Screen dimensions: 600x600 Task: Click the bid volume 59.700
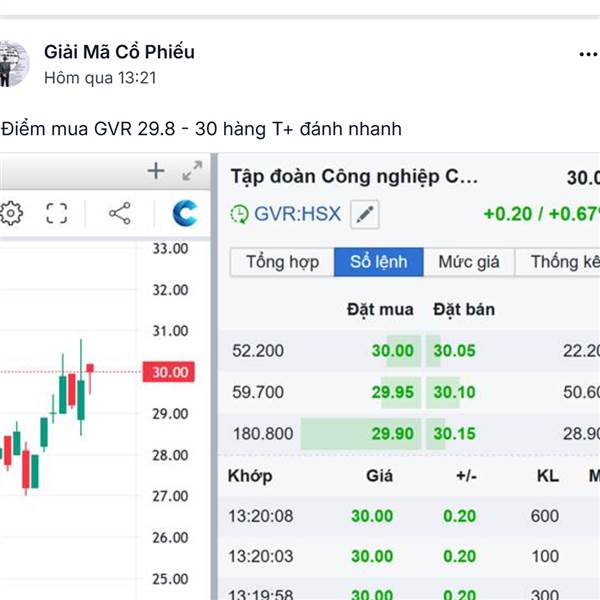[258, 392]
